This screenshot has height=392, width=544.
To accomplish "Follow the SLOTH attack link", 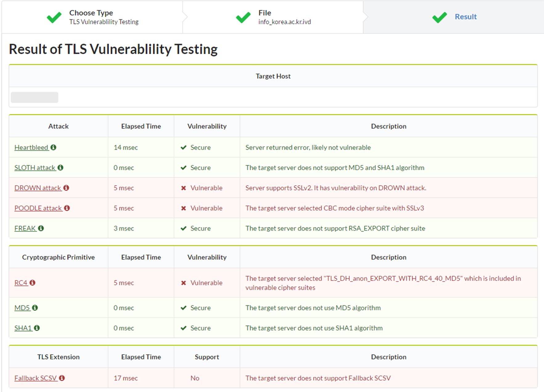I will pos(35,168).
